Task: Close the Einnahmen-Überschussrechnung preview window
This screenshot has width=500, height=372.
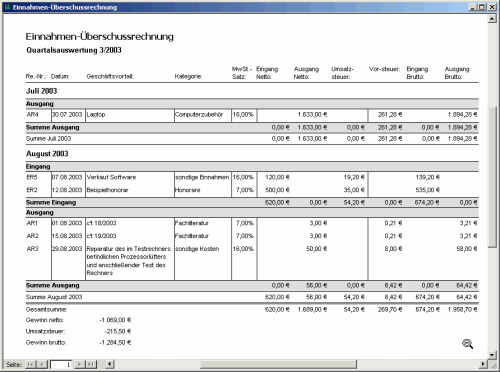Action: [x=492, y=7]
